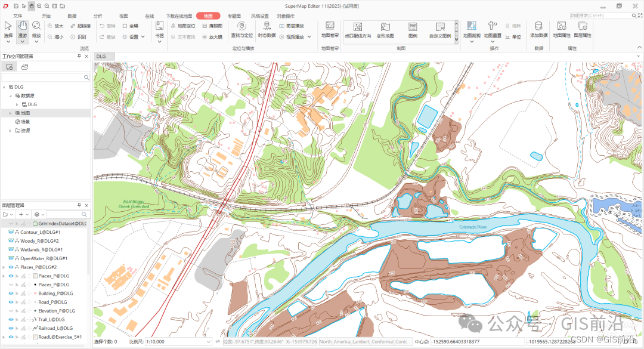This screenshot has height=349, width=644.
Task: Pin the 图层管理器 panel
Action: pyautogui.click(x=79, y=205)
